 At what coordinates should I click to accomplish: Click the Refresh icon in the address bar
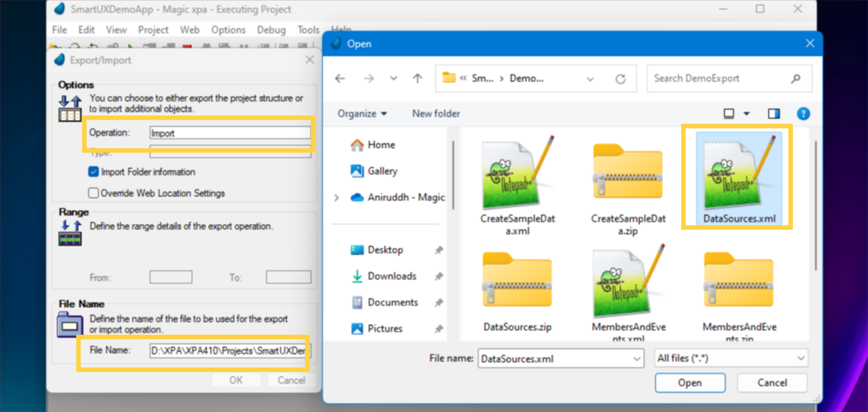click(x=621, y=78)
